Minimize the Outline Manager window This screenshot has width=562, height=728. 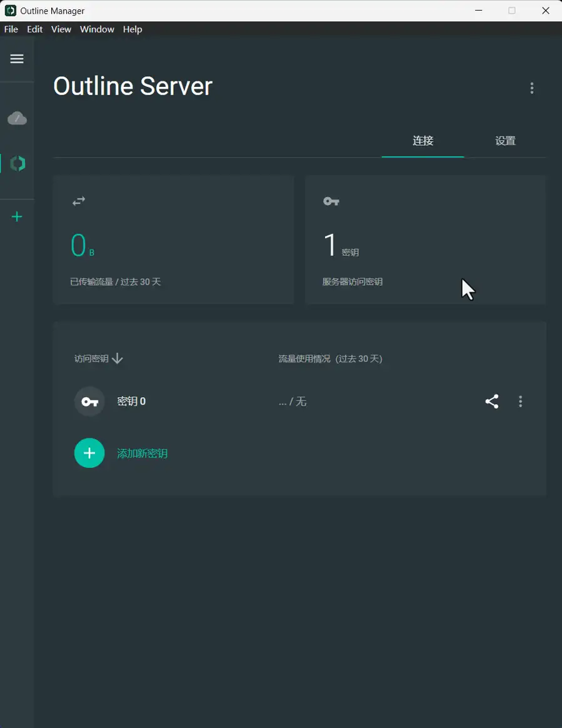click(x=478, y=10)
